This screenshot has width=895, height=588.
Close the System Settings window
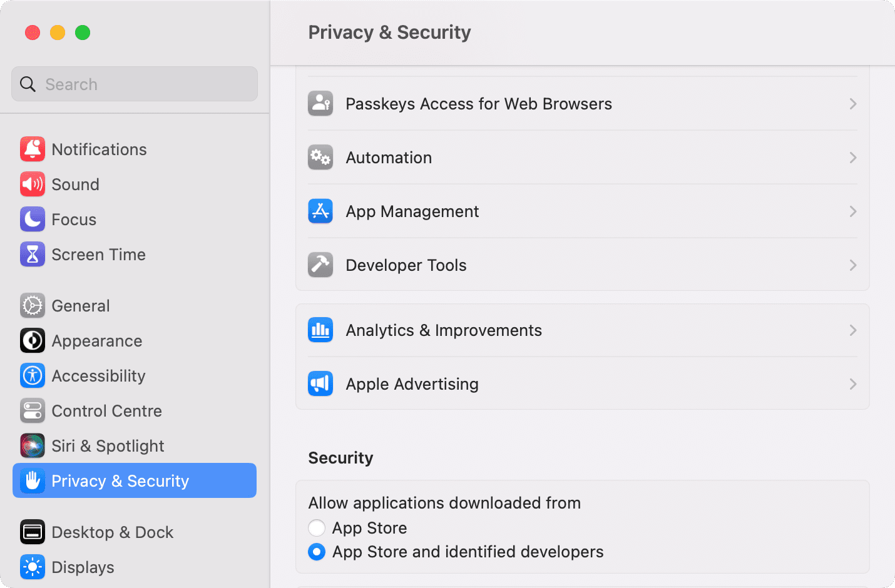point(33,33)
